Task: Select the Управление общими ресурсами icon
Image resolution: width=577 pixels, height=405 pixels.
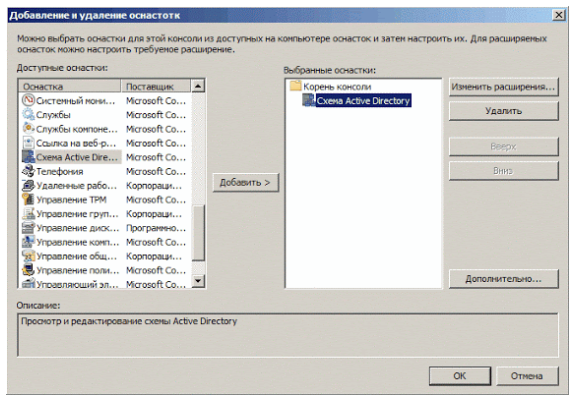Action: tap(28, 256)
